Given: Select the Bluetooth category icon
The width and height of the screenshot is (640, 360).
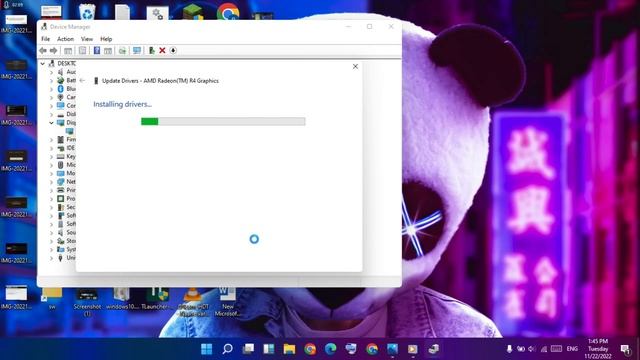Looking at the screenshot, I should (60, 89).
